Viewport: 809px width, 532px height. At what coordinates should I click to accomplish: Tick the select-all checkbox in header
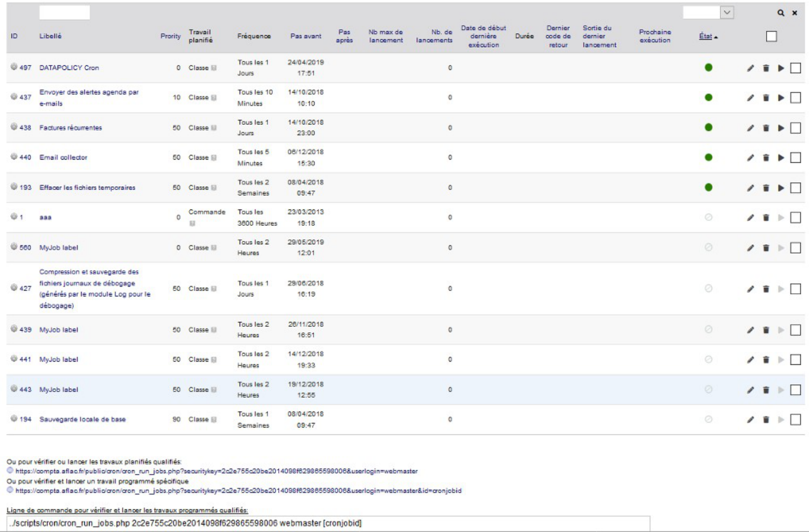(x=772, y=36)
